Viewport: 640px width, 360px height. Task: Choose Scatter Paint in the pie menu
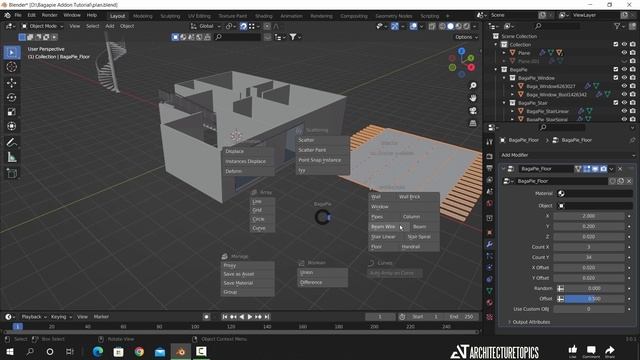point(322,150)
